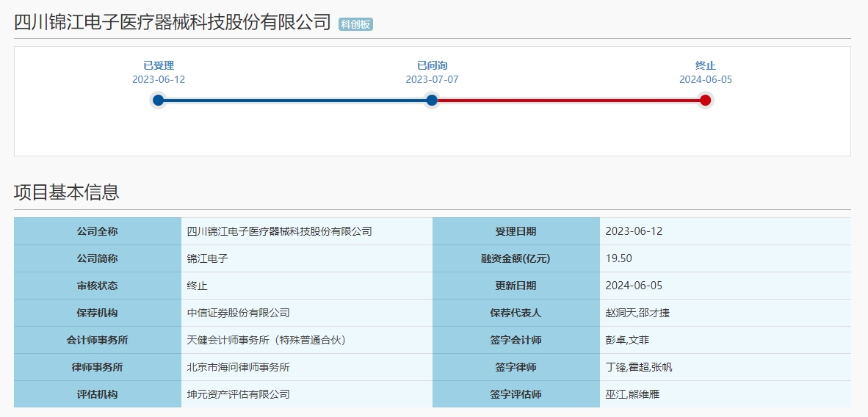Click 坤元资产评估有限公司 cell
Viewport: 868px width, 417px height.
307,394
